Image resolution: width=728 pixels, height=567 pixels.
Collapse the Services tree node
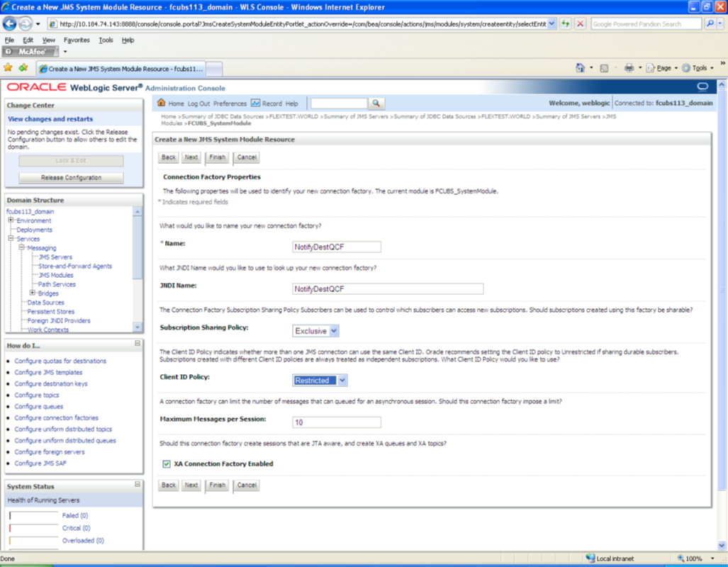[10, 238]
